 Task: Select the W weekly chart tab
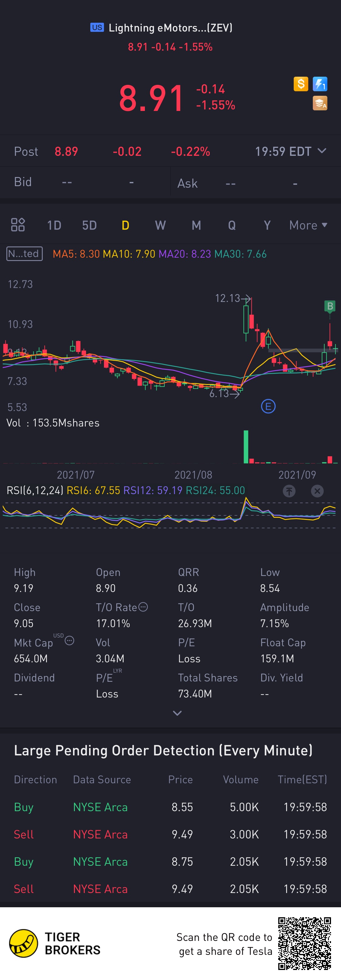click(160, 225)
